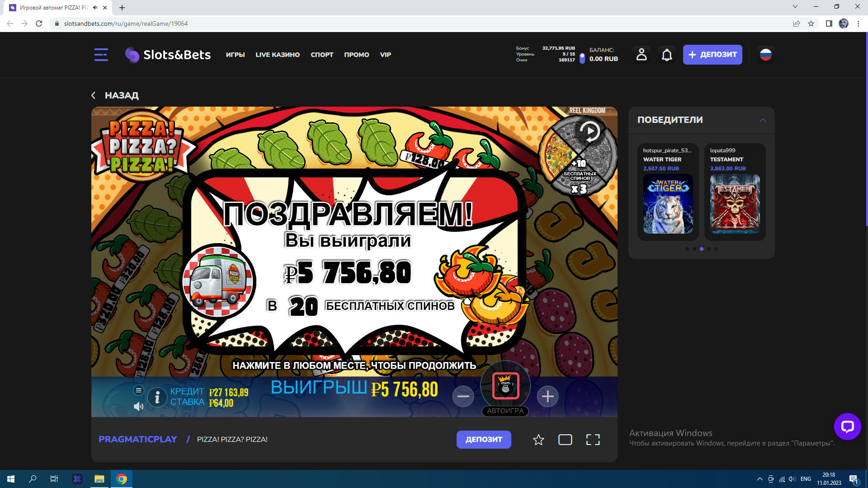Increase the bet with plus button
This screenshot has height=488, width=868.
[547, 396]
